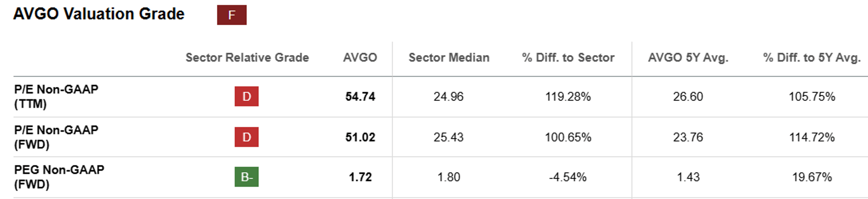Click the % Diff. to 5Y Avg. header
868x199 pixels.
(x=812, y=57)
